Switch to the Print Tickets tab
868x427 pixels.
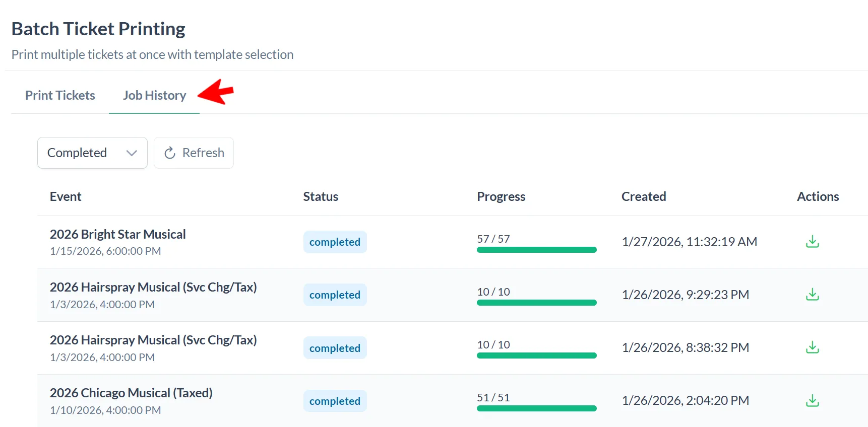60,95
